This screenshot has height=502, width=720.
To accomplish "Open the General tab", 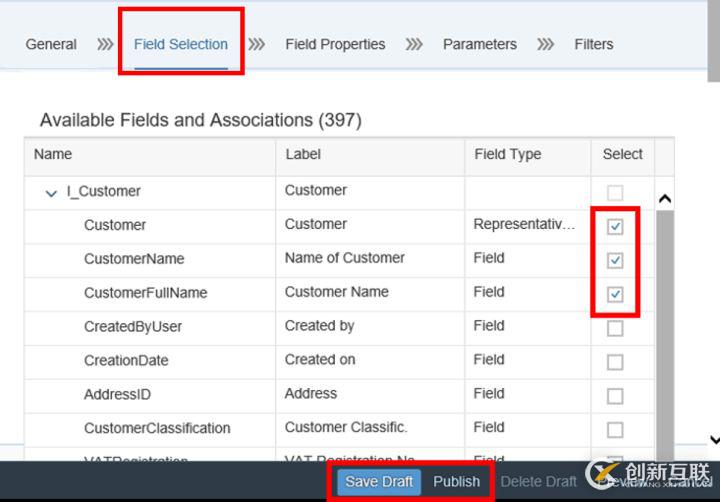I will pos(51,44).
